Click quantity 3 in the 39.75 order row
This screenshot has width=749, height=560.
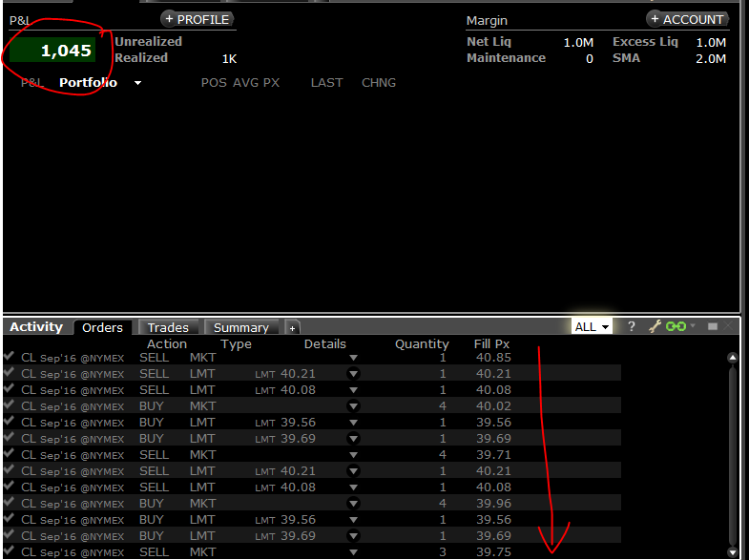[x=443, y=551]
